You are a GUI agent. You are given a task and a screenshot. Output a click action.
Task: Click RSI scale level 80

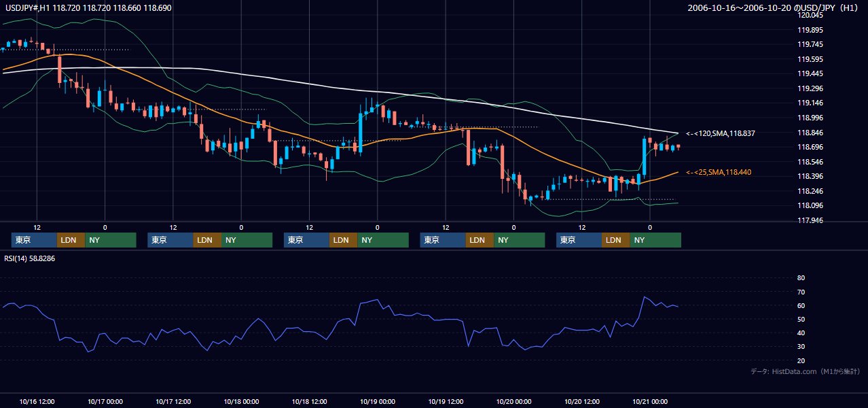click(x=801, y=278)
